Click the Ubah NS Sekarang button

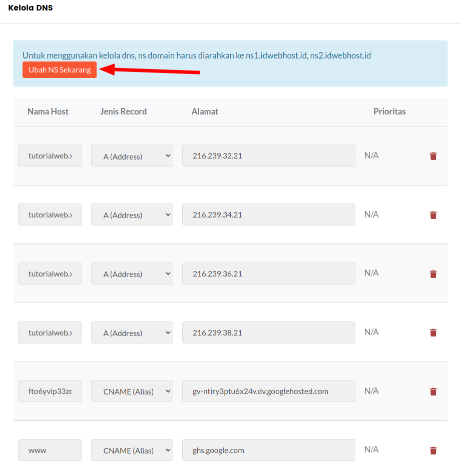[x=60, y=70]
